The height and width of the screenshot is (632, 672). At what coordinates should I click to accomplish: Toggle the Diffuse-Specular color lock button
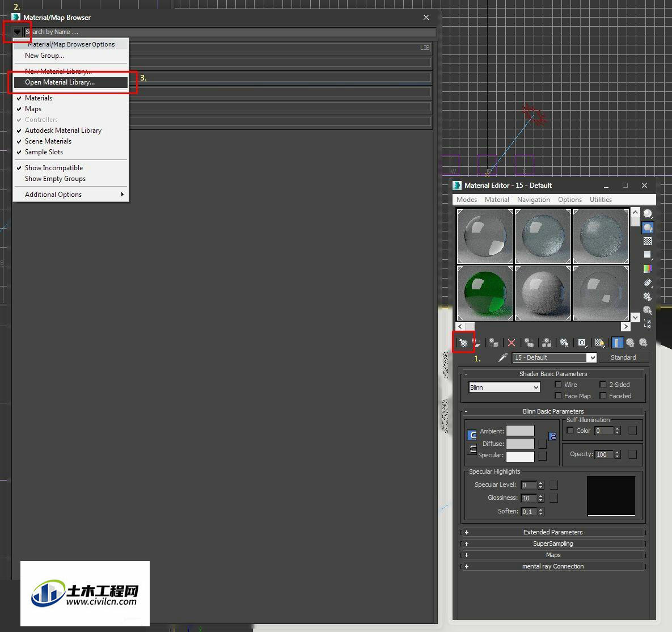point(472,449)
